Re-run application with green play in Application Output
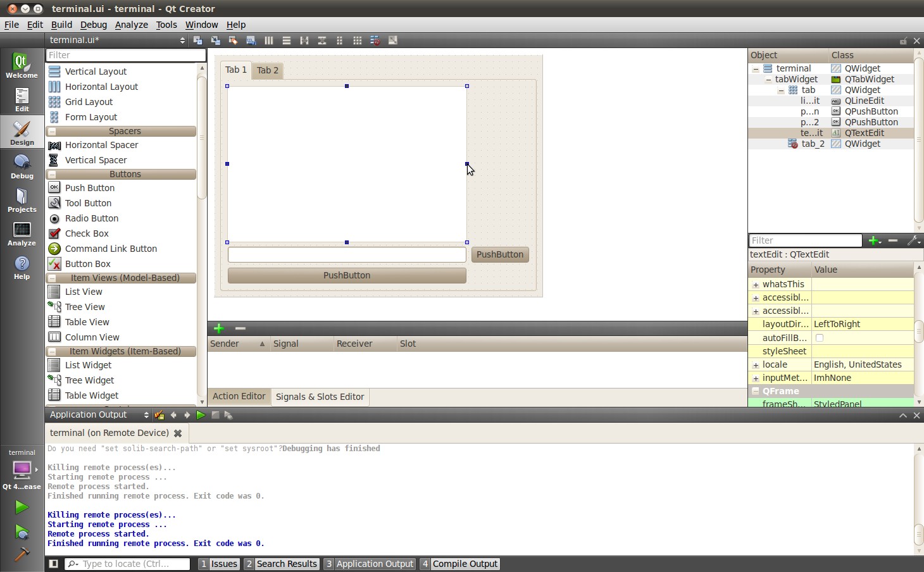Viewport: 924px width, 572px height. [201, 415]
